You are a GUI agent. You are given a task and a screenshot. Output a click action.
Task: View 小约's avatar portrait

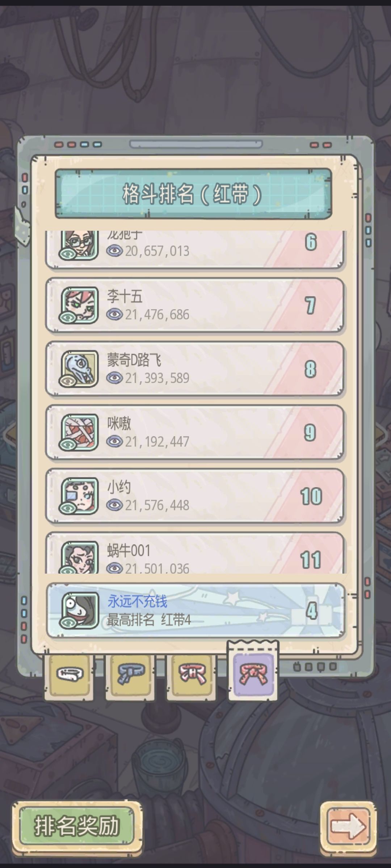pyautogui.click(x=79, y=495)
